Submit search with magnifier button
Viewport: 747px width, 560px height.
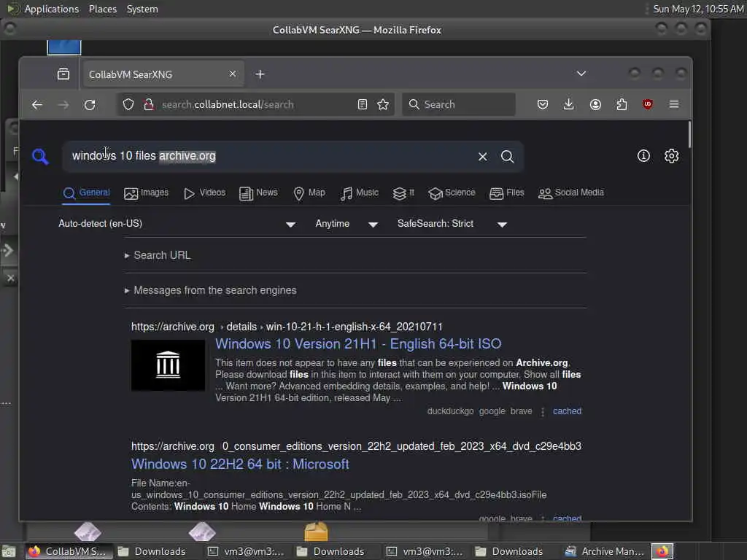tap(508, 157)
